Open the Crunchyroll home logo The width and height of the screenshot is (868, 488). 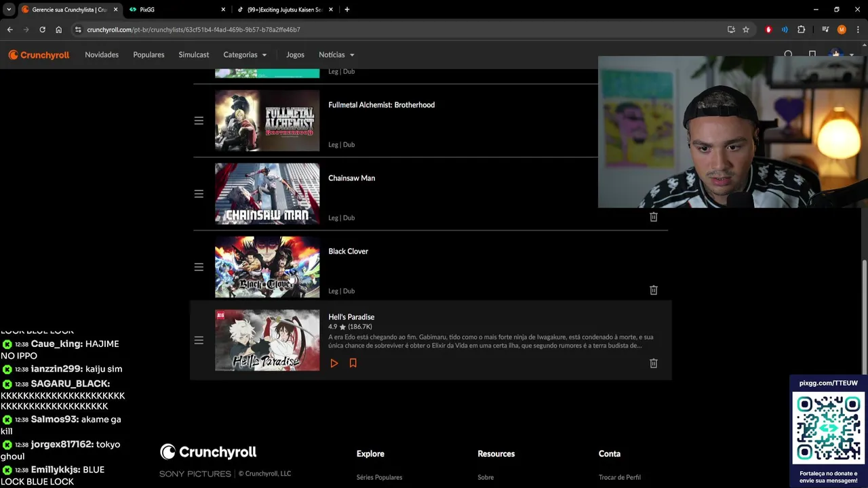[x=39, y=55]
